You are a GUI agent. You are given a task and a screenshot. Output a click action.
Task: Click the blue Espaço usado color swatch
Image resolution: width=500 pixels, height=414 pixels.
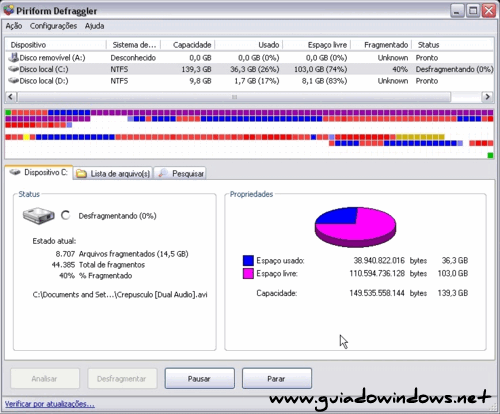248,261
